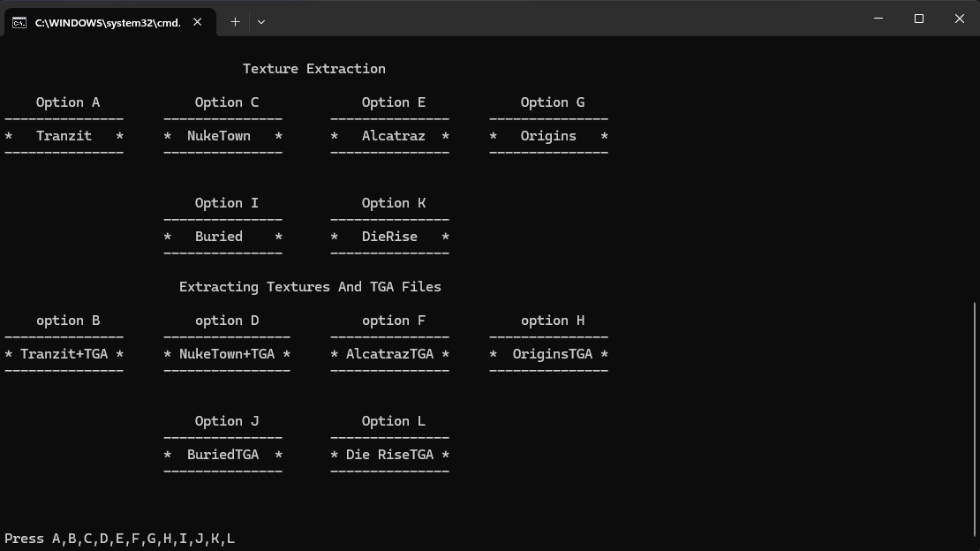
Task: Click the 'NukeTown+TGA' entry
Action: pos(227,354)
